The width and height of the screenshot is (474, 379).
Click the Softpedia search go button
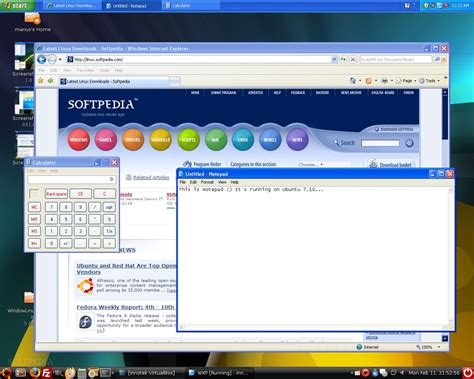[409, 143]
